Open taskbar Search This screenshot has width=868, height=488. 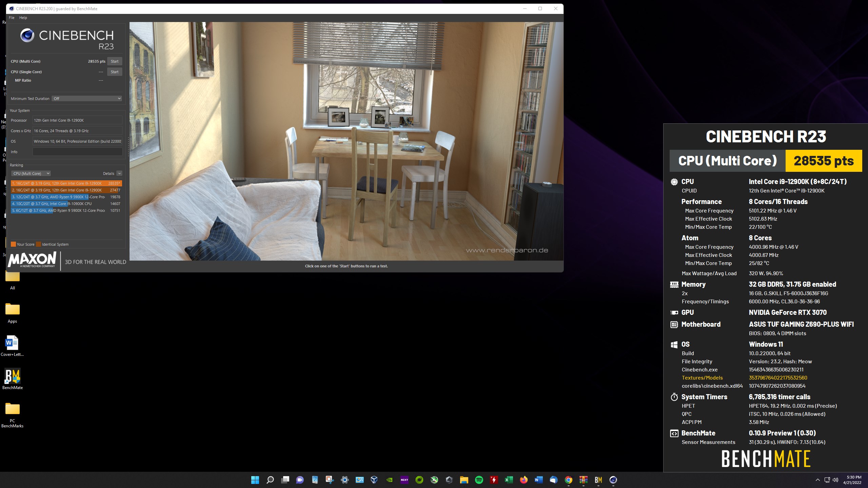[x=270, y=480]
